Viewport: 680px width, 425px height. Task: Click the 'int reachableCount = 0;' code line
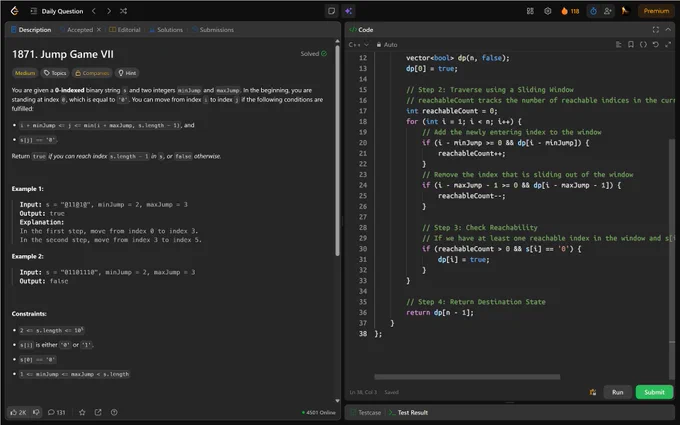pos(451,111)
